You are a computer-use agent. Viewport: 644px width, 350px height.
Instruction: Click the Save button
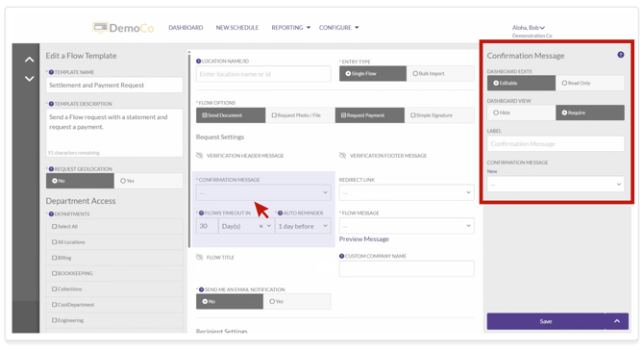click(x=546, y=321)
